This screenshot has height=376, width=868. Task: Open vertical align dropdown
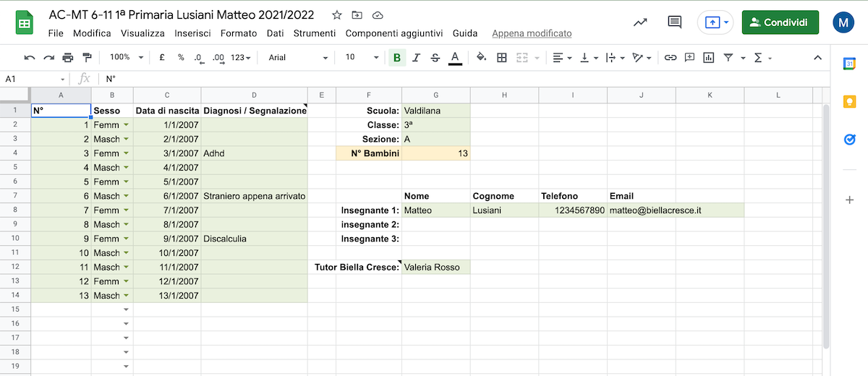point(590,57)
